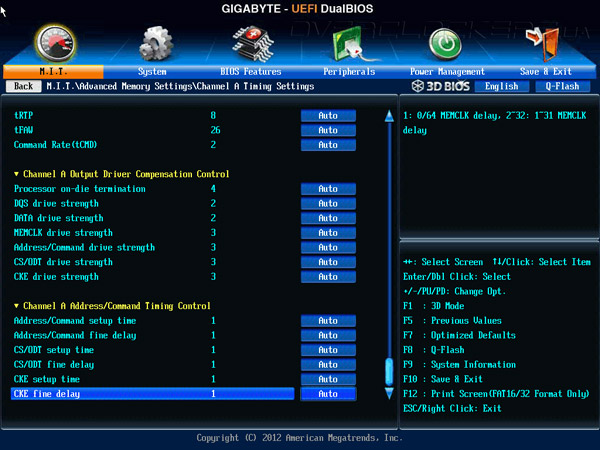Click the scroll down arrow
This screenshot has width=600, height=450.
click(x=389, y=393)
